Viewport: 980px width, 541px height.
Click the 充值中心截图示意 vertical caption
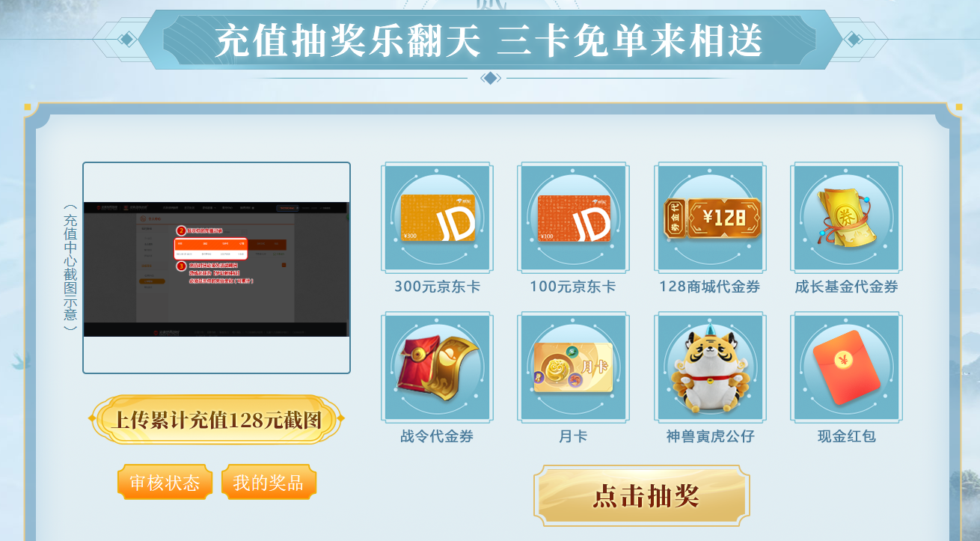click(70, 268)
